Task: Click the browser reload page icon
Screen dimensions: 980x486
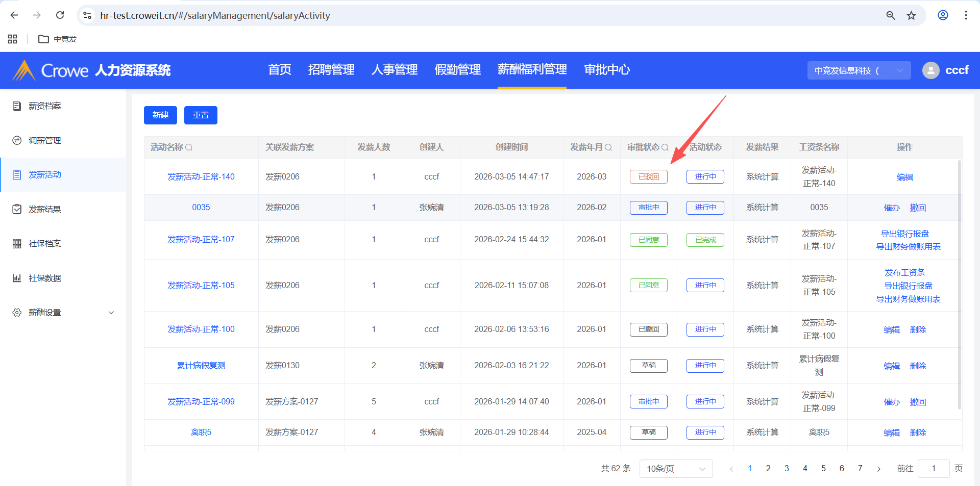Action: [x=60, y=15]
